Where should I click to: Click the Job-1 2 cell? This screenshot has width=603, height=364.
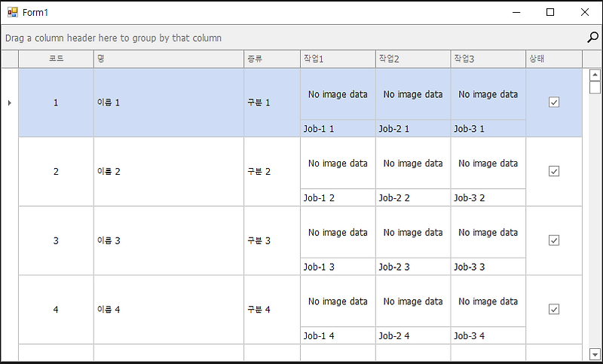[x=338, y=197]
